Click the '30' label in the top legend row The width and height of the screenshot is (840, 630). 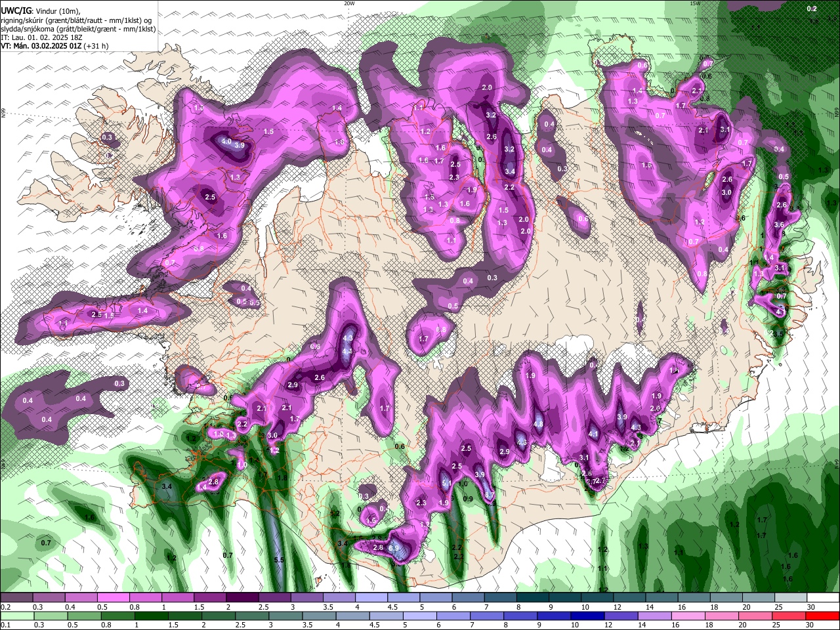[x=811, y=607]
